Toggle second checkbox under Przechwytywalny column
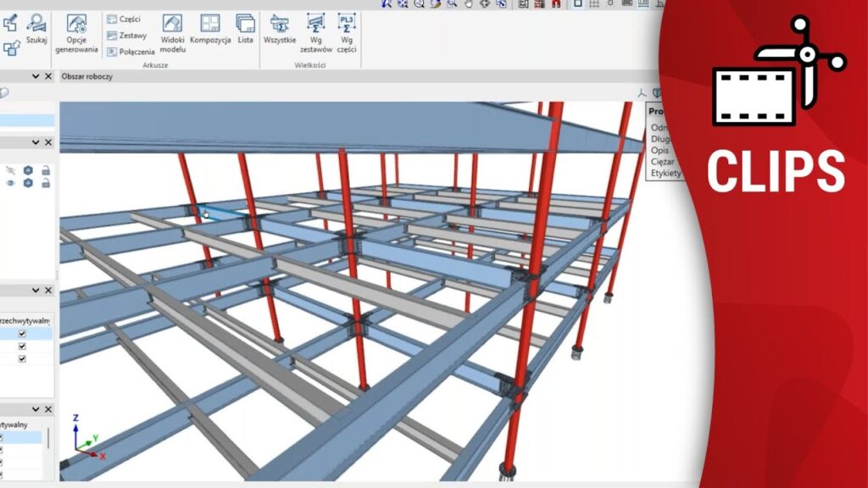Viewport: 868px width, 488px height. click(22, 347)
